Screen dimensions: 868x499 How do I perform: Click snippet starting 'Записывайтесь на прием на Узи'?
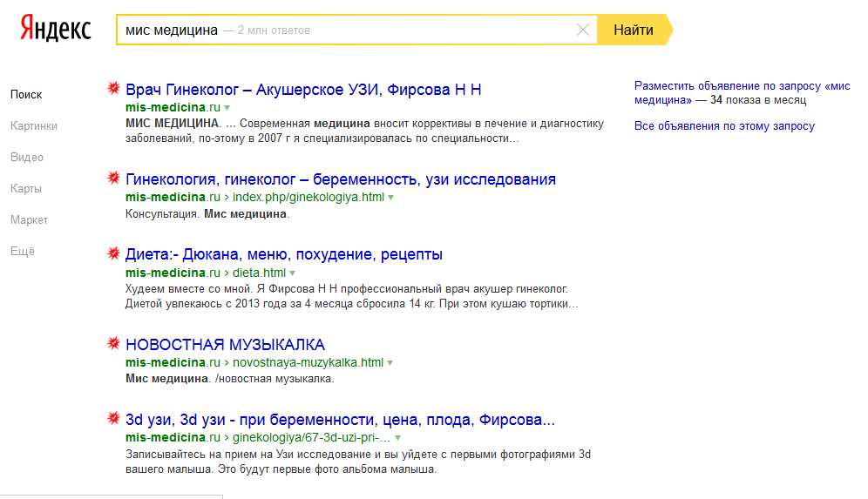358,462
